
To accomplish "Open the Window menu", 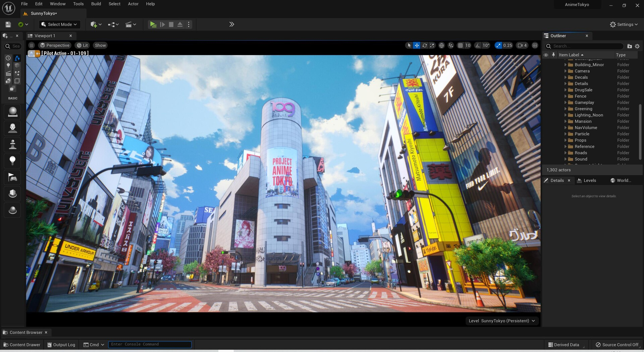I will 58,4.
